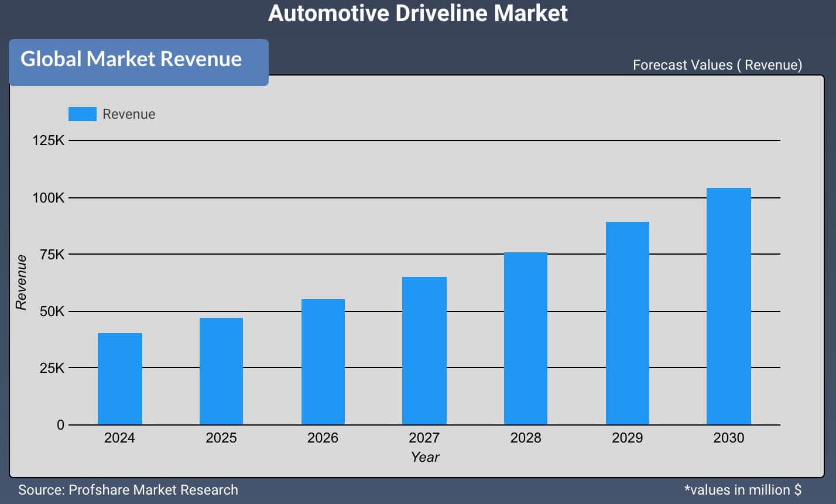Click the 75K y-axis label
This screenshot has height=504, width=836.
coord(53,254)
